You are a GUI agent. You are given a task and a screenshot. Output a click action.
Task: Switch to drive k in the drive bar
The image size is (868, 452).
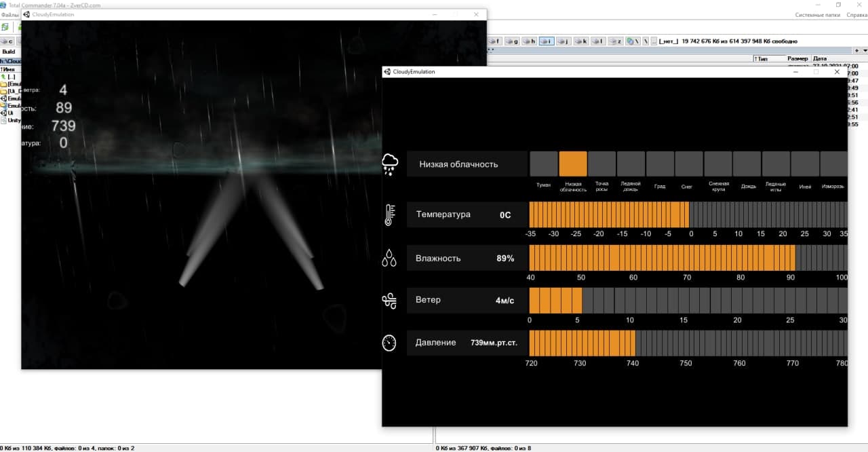pos(581,41)
